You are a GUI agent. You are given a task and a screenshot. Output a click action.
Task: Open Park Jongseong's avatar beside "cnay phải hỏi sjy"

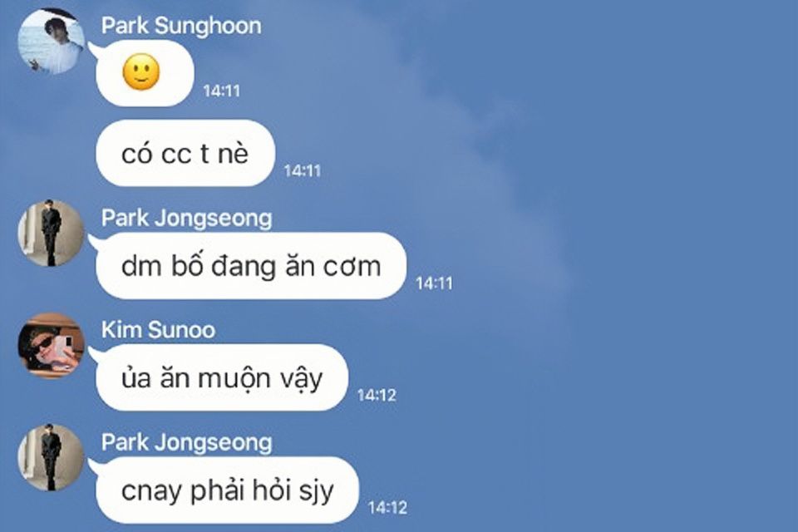pos(52,457)
